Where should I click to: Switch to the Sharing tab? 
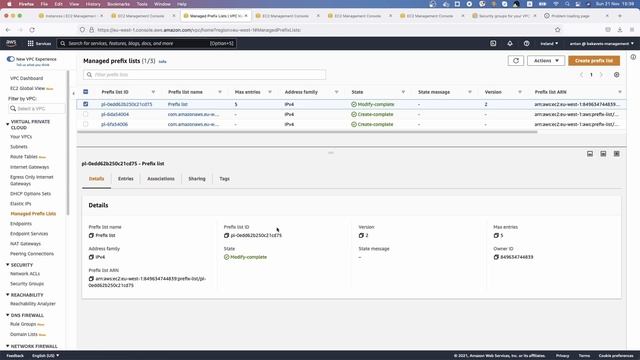coord(197,179)
